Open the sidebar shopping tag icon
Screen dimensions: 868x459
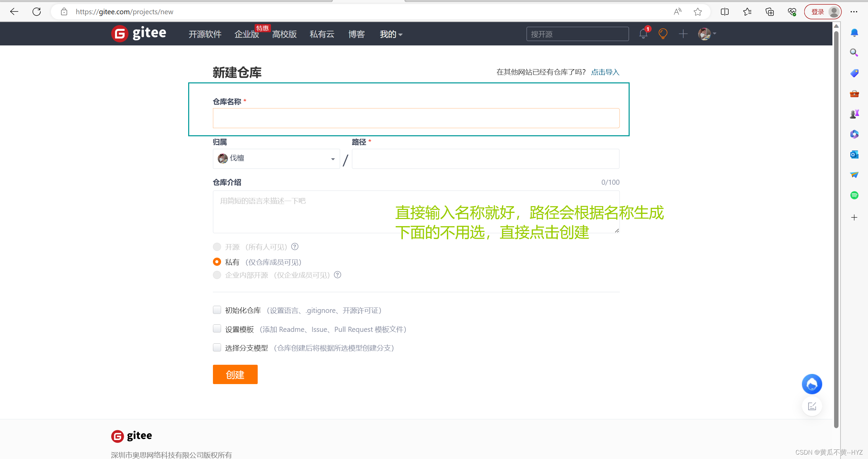[x=854, y=73]
